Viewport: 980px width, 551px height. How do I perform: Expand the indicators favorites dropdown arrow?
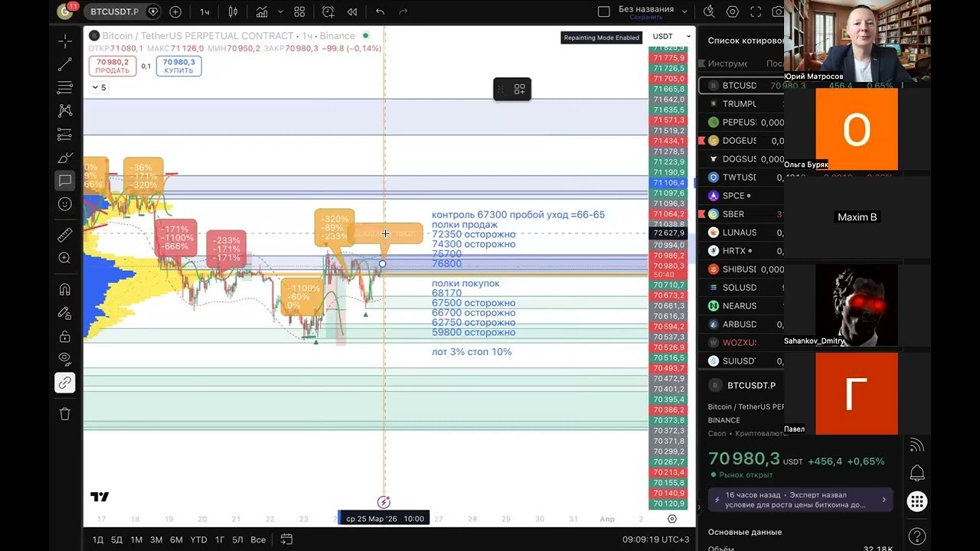pyautogui.click(x=281, y=11)
